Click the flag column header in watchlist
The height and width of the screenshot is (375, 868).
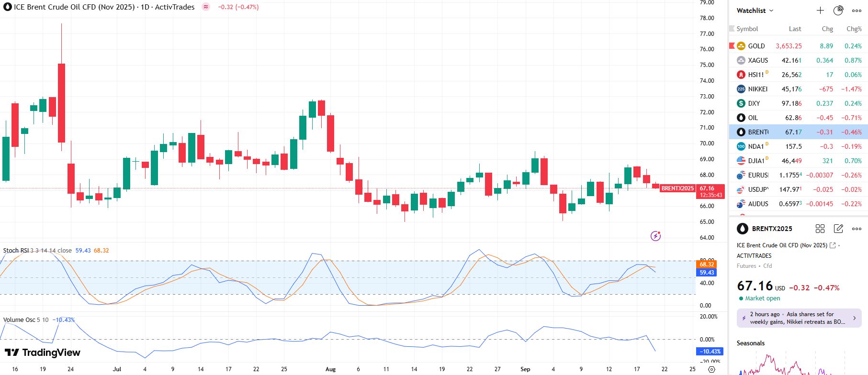click(732, 29)
